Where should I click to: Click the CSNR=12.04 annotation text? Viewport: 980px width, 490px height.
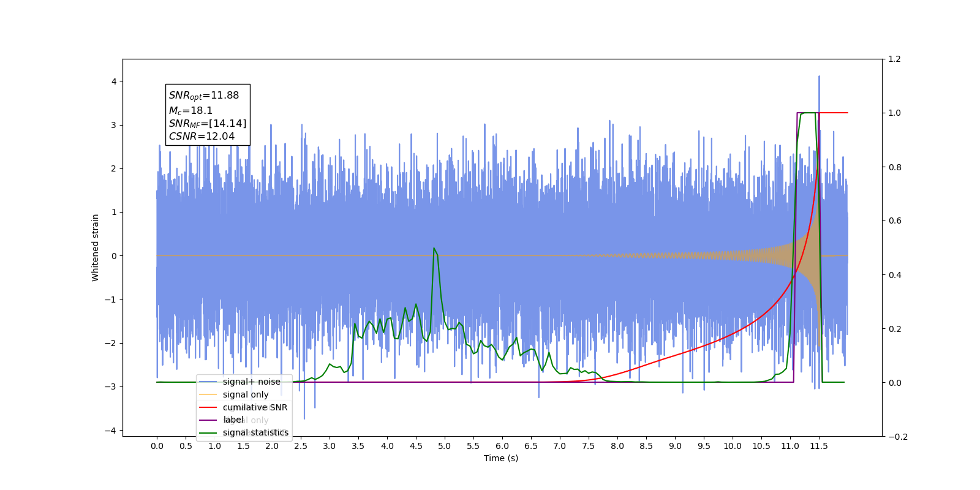pos(202,137)
